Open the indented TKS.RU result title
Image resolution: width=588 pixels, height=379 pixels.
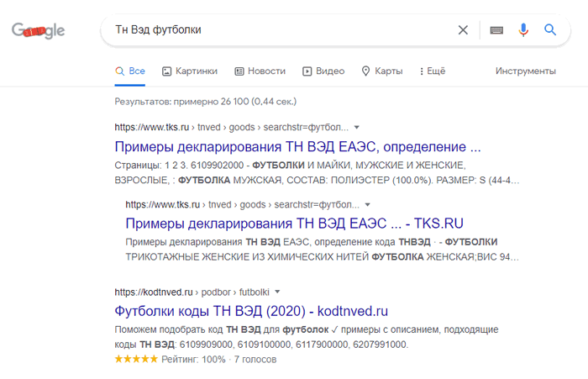294,223
